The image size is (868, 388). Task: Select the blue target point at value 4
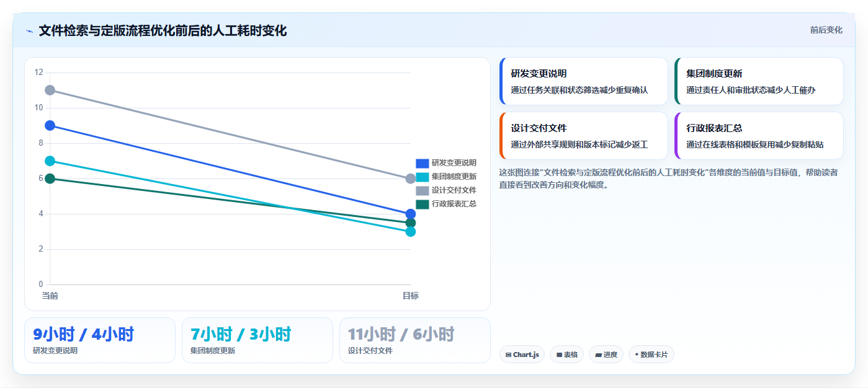[x=410, y=214]
